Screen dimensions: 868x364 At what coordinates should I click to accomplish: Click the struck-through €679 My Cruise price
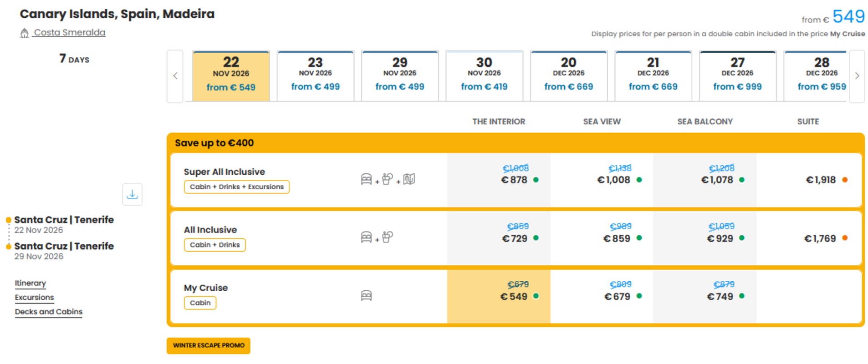518,284
